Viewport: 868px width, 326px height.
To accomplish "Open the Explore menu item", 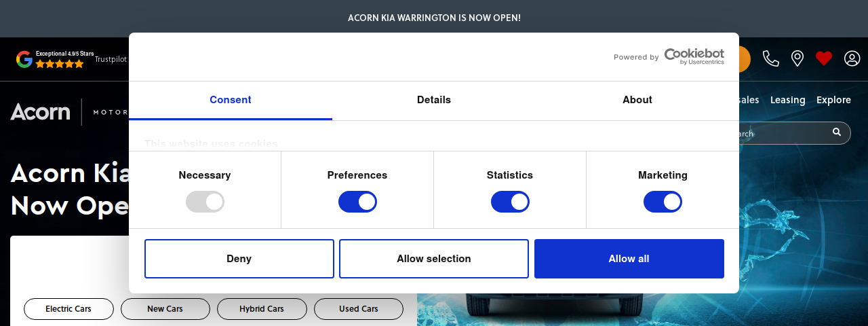I will tap(833, 100).
